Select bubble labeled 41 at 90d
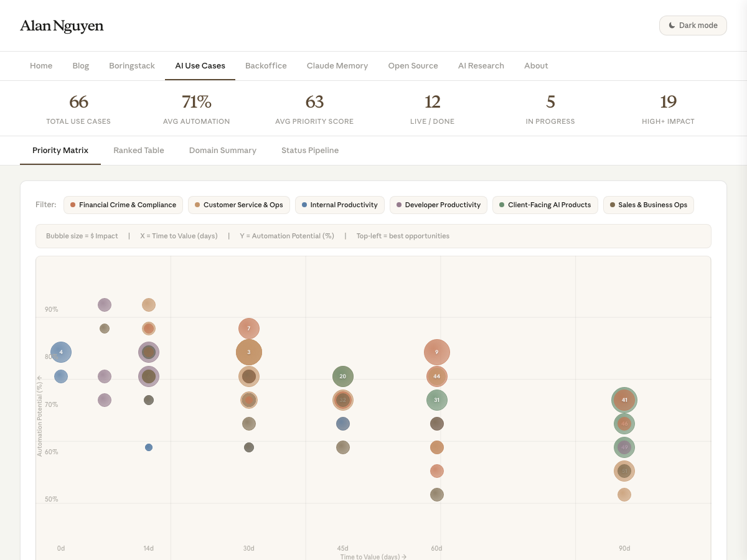 tap(624, 400)
